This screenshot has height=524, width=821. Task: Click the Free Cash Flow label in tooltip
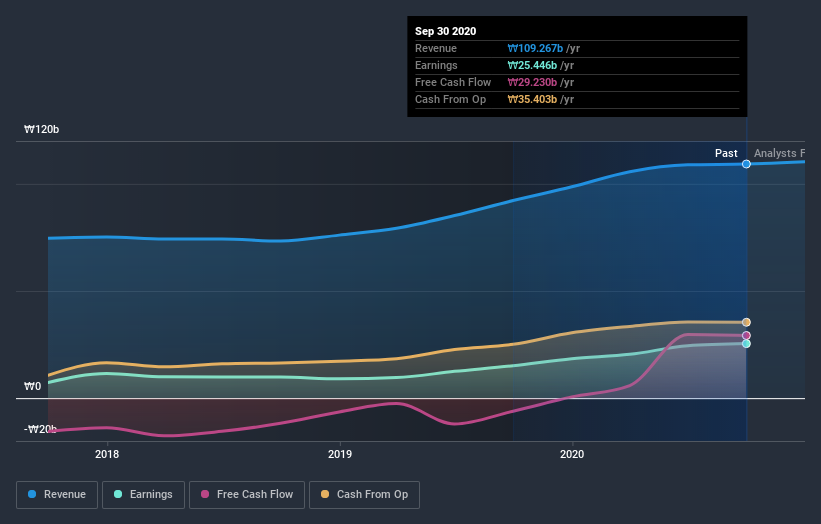[453, 82]
